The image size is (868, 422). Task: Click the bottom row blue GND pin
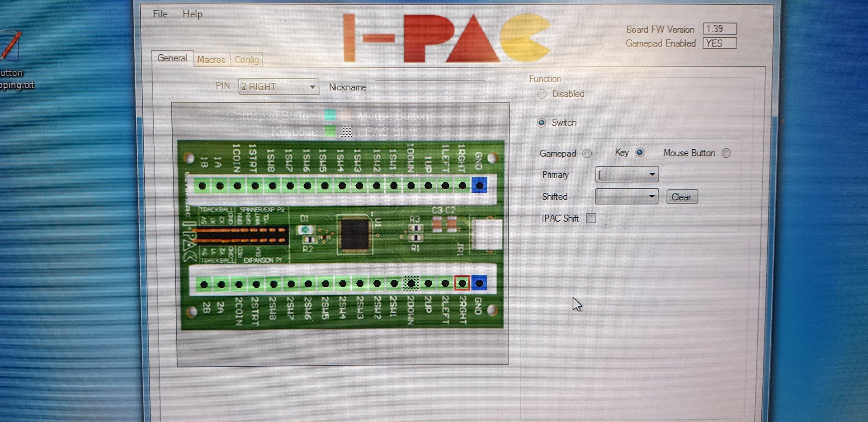click(479, 283)
